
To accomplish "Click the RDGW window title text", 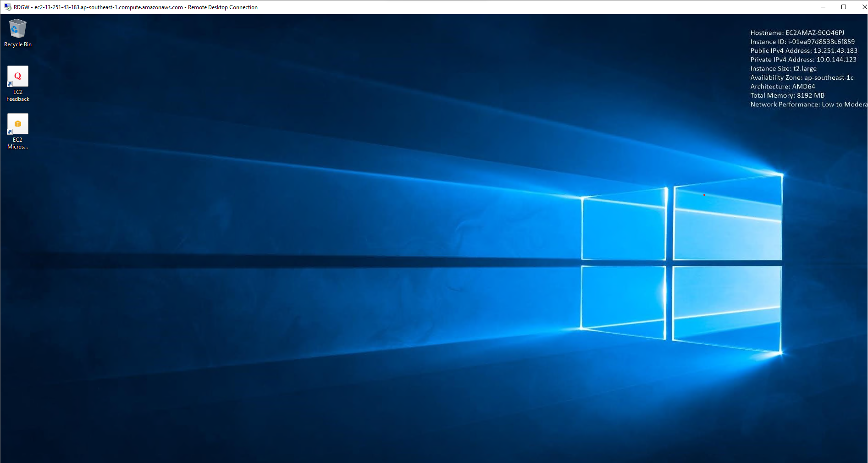I will [x=136, y=7].
